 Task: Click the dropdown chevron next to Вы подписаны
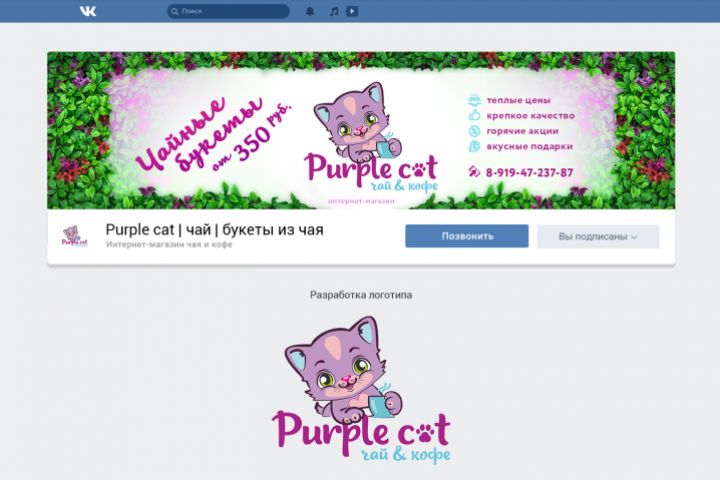(x=634, y=237)
